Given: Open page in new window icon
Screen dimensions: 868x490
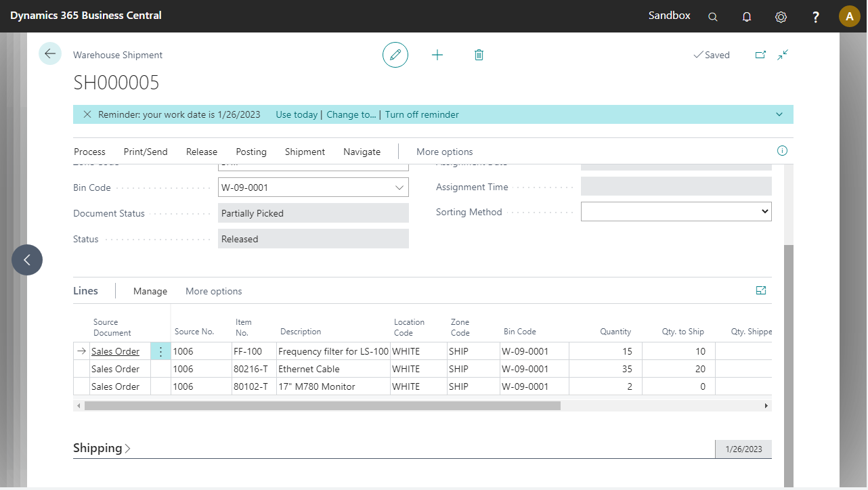Looking at the screenshot, I should (760, 55).
